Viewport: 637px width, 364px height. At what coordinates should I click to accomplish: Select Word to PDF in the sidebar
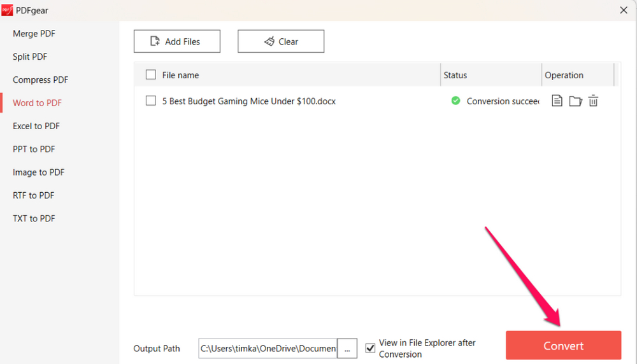click(x=37, y=103)
